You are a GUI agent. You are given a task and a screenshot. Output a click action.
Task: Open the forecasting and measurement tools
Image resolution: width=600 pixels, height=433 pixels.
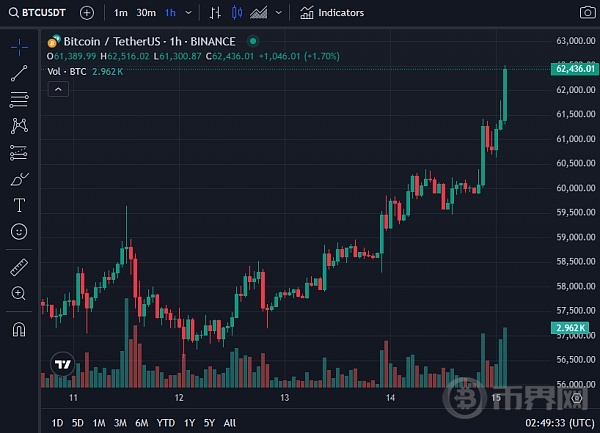pos(19,153)
